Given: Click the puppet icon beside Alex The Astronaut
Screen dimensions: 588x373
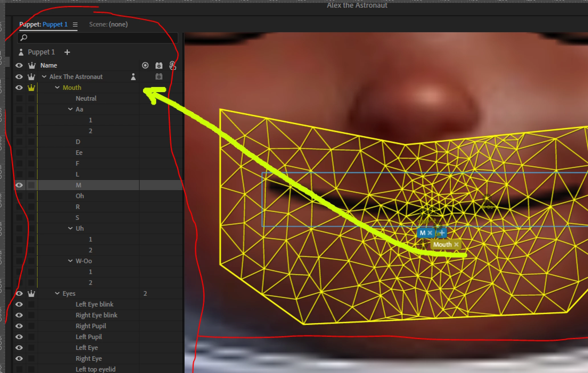Looking at the screenshot, I should 133,77.
